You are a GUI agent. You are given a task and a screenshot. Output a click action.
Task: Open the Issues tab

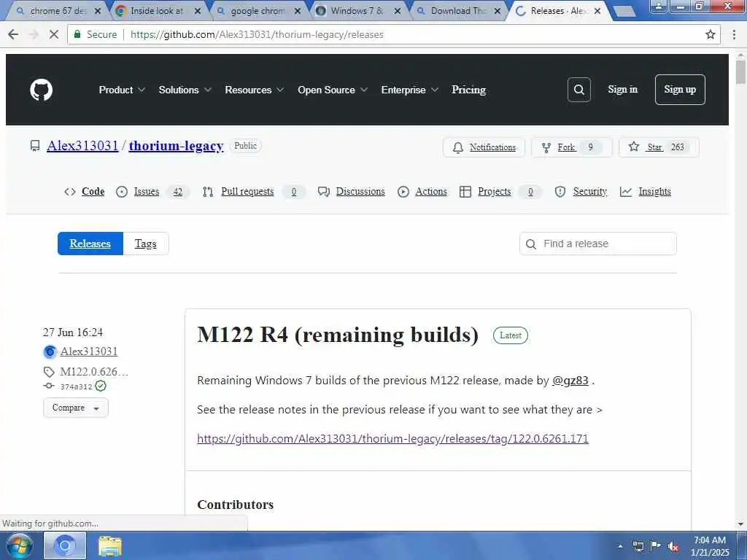[152, 192]
